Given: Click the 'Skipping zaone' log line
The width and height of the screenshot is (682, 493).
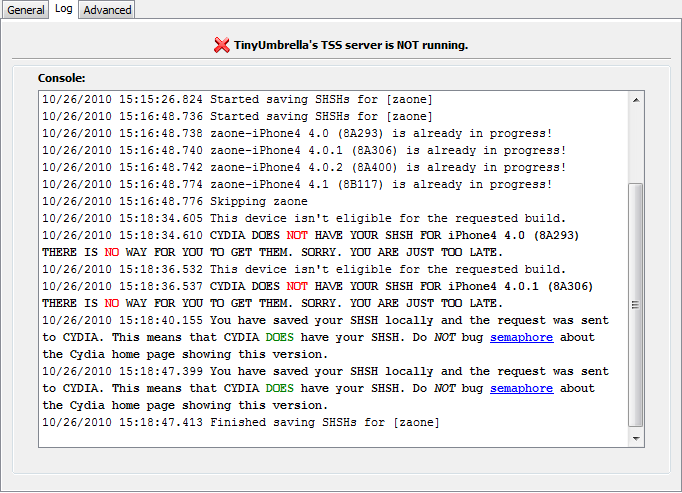Looking at the screenshot, I should pyautogui.click(x=175, y=201).
